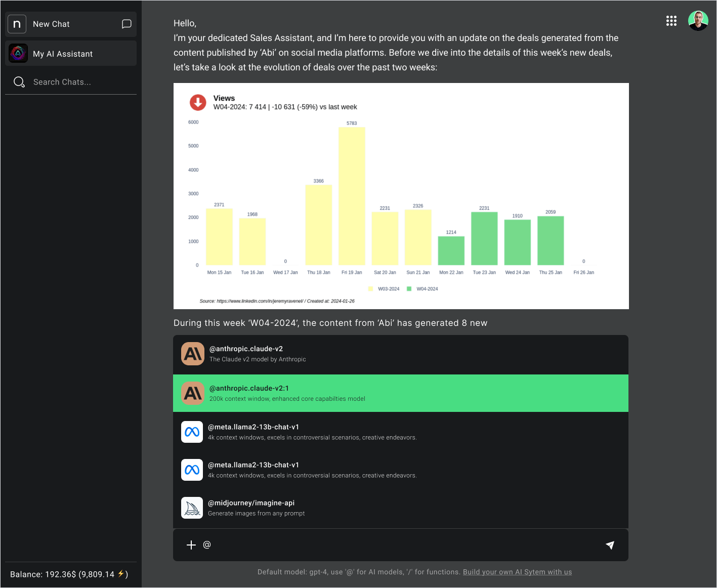Viewport: 717px width, 588px height.
Task: Click the Anthropic logo for claude-v2:1
Action: tap(193, 393)
